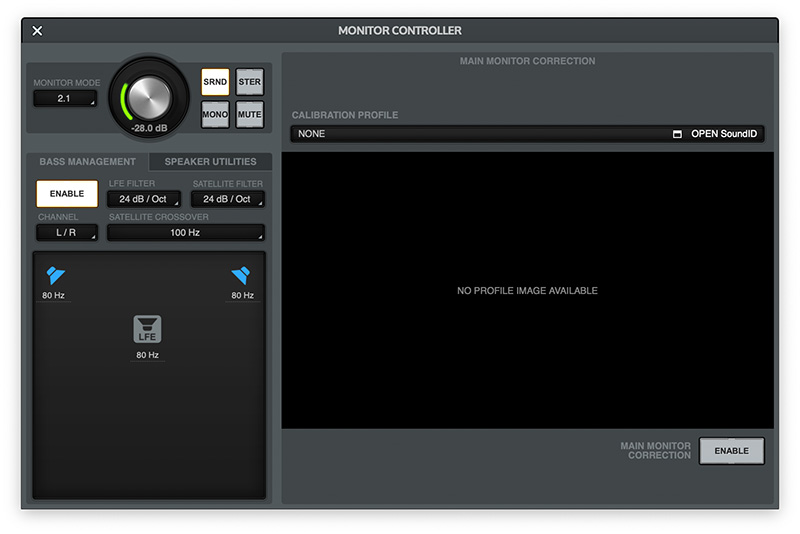Image resolution: width=800 pixels, height=534 pixels.
Task: Click the calibration profile folder icon
Action: coord(677,134)
